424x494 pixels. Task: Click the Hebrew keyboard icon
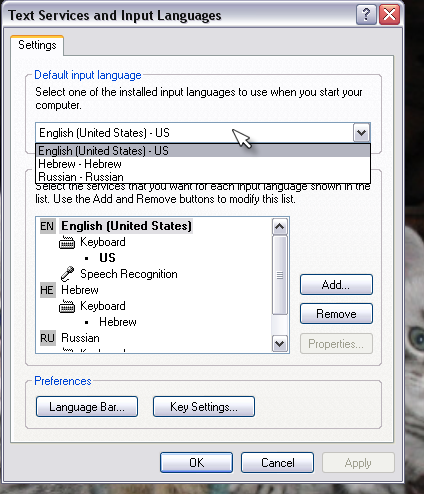pos(67,306)
